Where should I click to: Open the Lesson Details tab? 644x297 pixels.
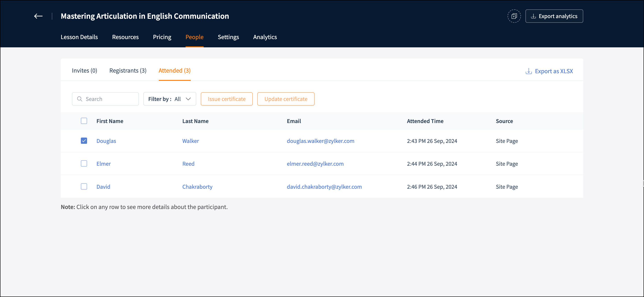79,37
